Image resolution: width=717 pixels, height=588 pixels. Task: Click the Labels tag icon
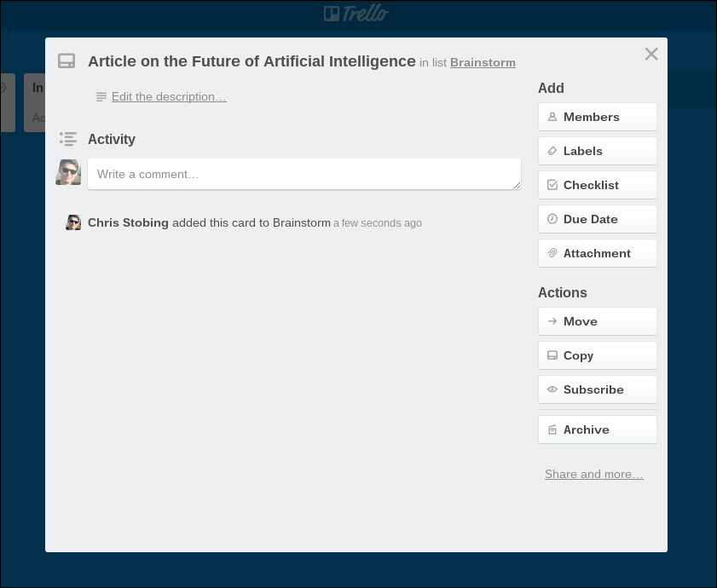553,151
